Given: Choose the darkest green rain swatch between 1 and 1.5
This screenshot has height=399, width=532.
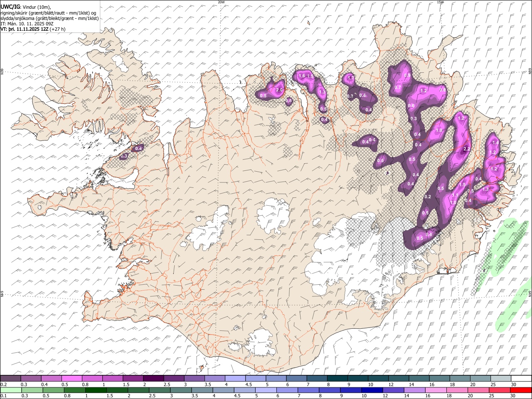Looking at the screenshot, I should (x=96, y=390).
